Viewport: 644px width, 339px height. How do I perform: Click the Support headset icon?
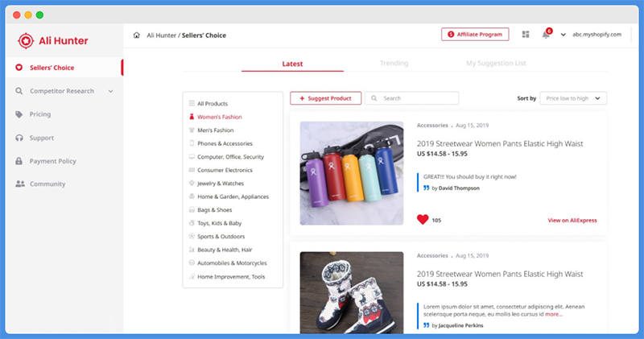[19, 138]
